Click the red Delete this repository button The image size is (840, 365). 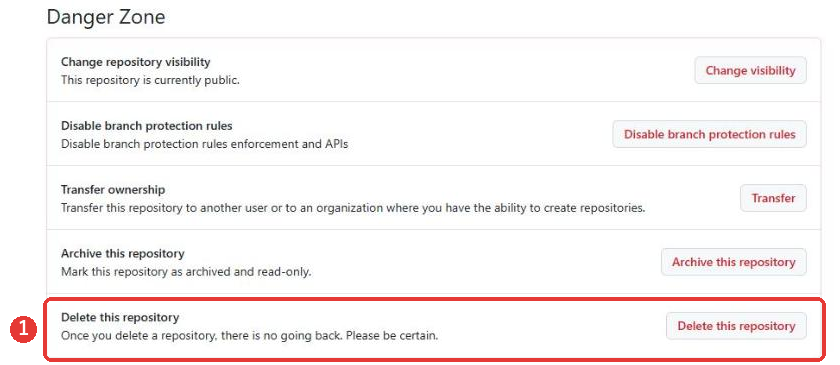pos(736,326)
